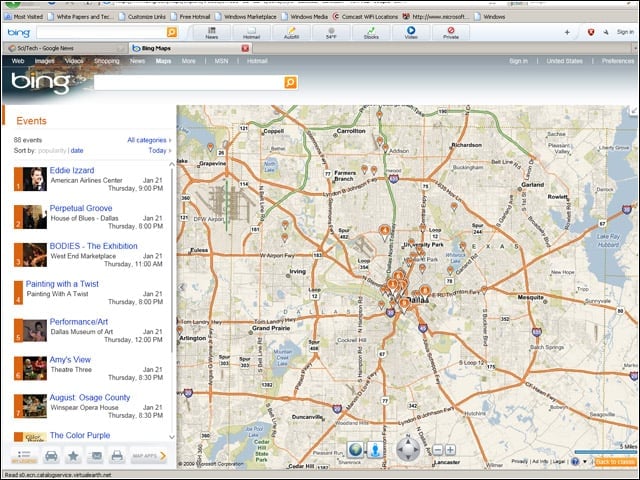Sort events by date

[x=77, y=150]
